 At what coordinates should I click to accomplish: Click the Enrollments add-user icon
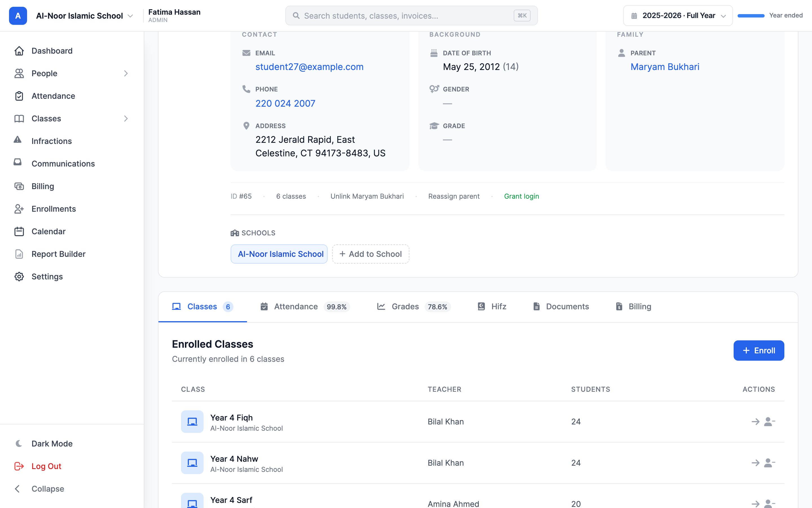(19, 209)
